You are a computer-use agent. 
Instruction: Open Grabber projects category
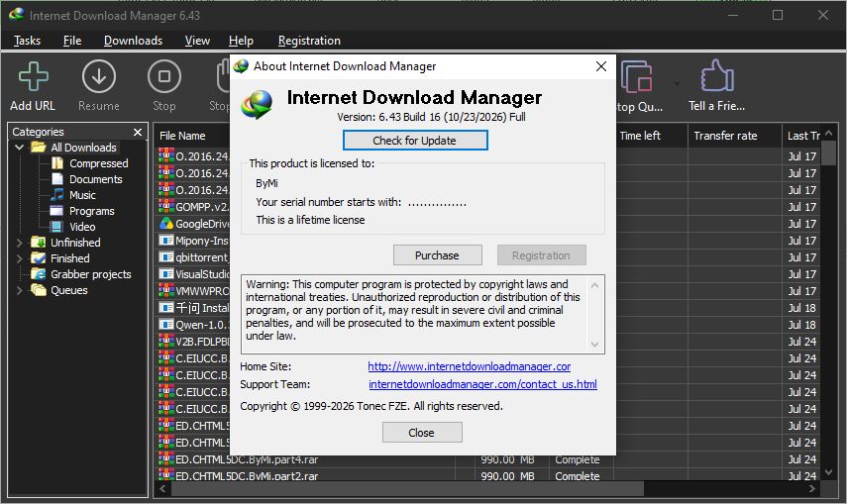[x=91, y=274]
